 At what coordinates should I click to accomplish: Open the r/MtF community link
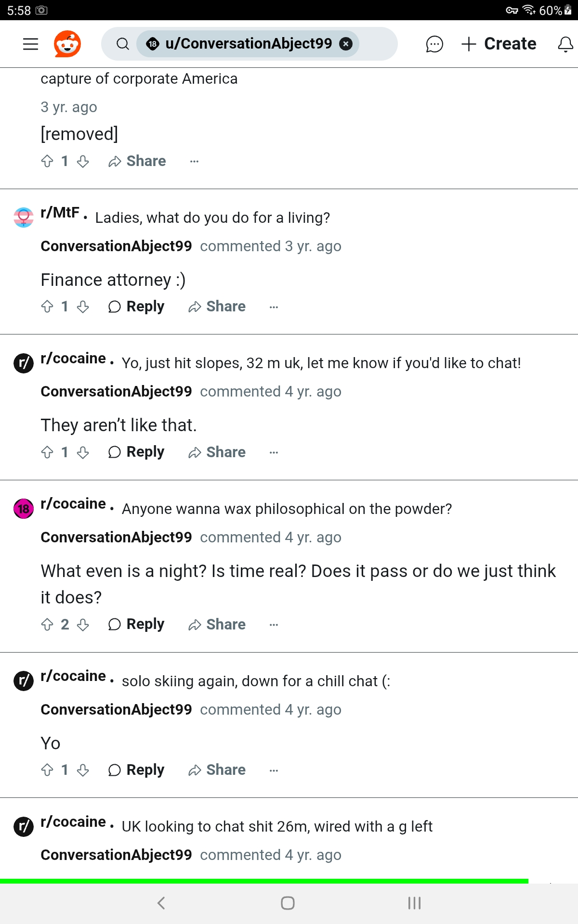pos(60,212)
